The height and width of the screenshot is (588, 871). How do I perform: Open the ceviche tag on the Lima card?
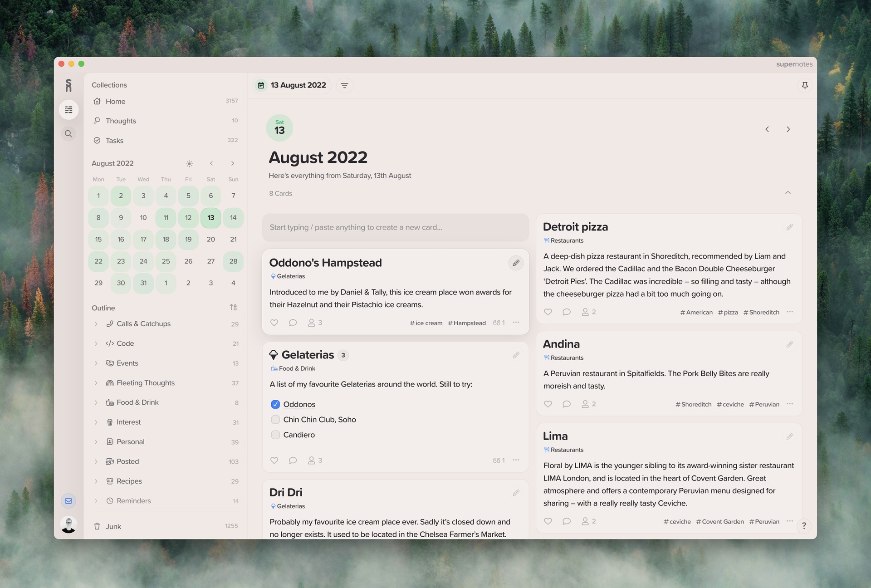677,521
